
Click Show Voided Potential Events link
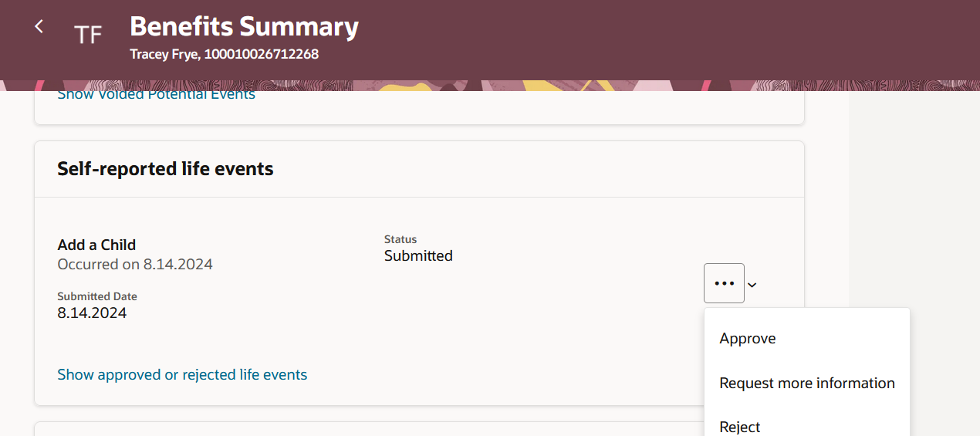156,94
